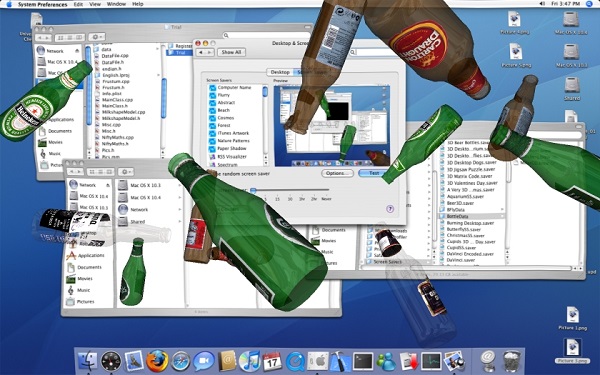Click the purple help button
This screenshot has width=600, height=375.
[390, 209]
